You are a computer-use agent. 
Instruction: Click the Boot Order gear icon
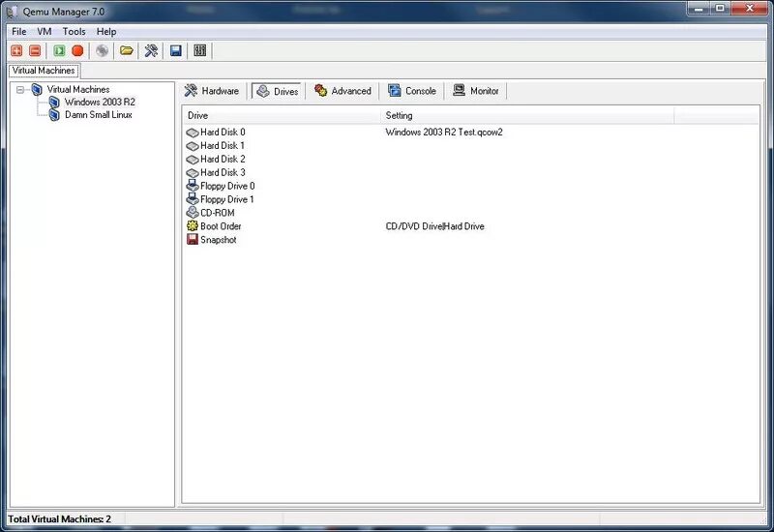click(192, 226)
